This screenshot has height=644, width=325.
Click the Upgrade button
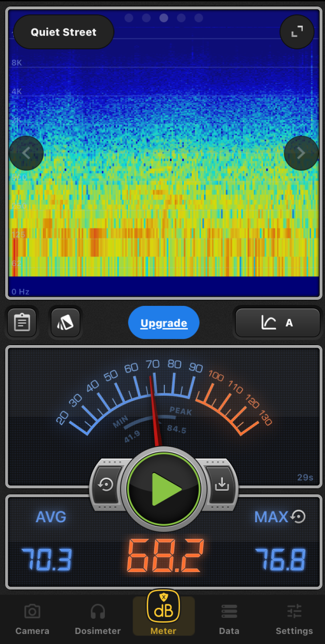(x=164, y=323)
